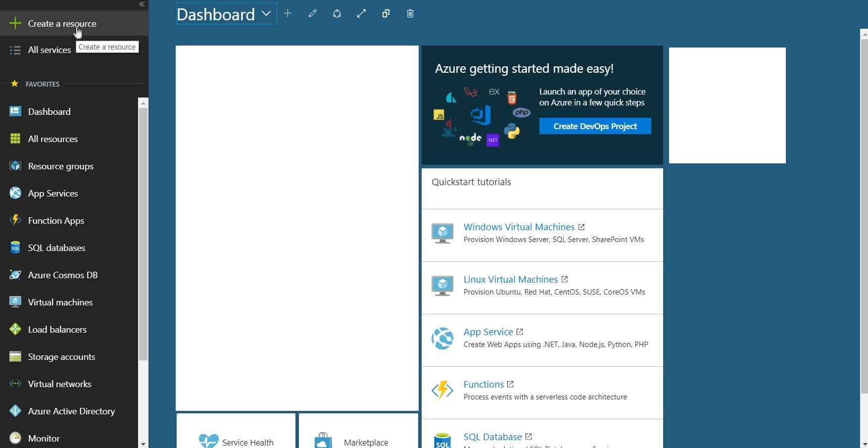Viewport: 868px width, 448px height.
Task: Click the Functions quickstart lightning bolt icon
Action: click(x=442, y=390)
